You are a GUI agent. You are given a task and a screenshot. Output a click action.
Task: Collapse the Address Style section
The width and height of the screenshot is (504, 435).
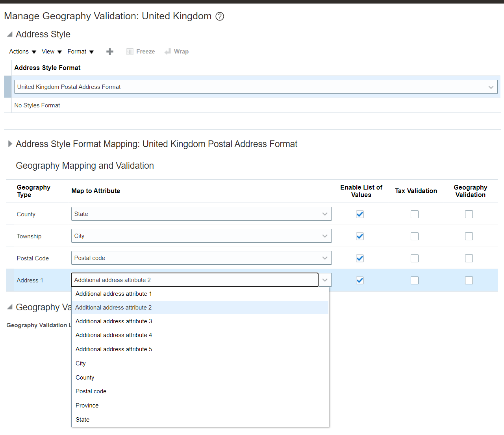pos(10,35)
